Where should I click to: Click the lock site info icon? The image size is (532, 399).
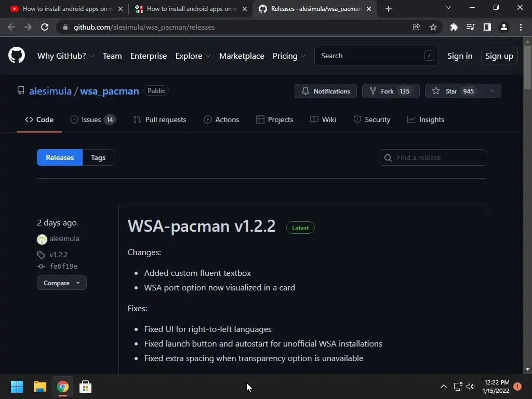[65, 27]
